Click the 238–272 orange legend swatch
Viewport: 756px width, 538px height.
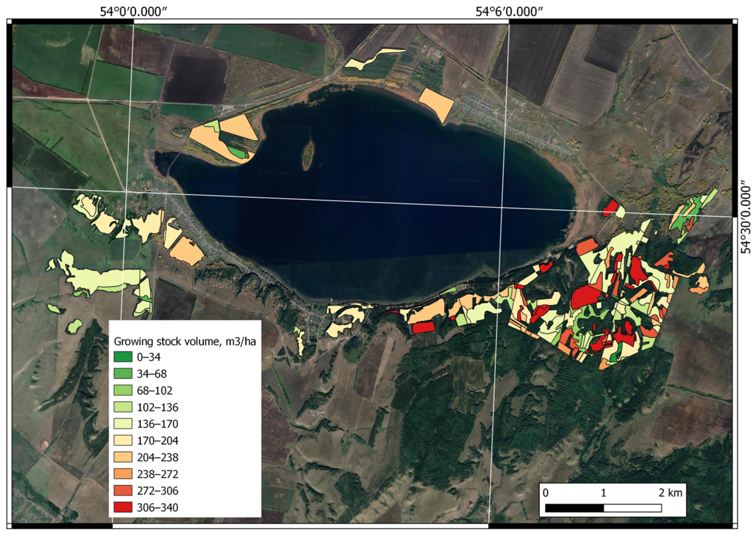tap(123, 474)
